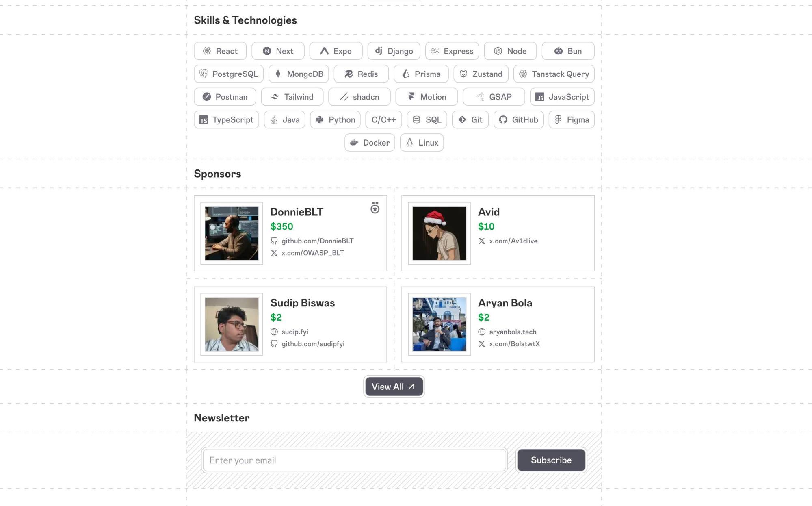Select the TypeScript skill chip
Screen dimensions: 812x506
point(226,120)
